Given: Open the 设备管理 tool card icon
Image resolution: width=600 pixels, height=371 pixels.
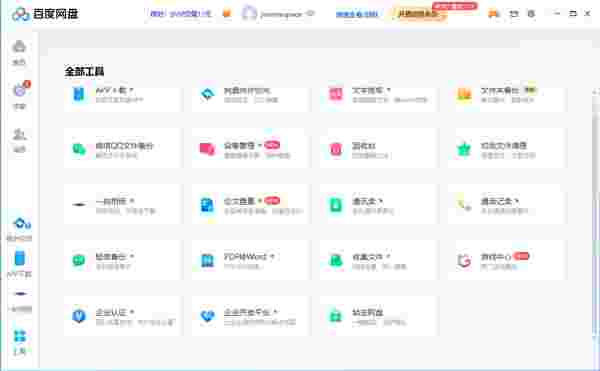Looking at the screenshot, I should point(207,149).
